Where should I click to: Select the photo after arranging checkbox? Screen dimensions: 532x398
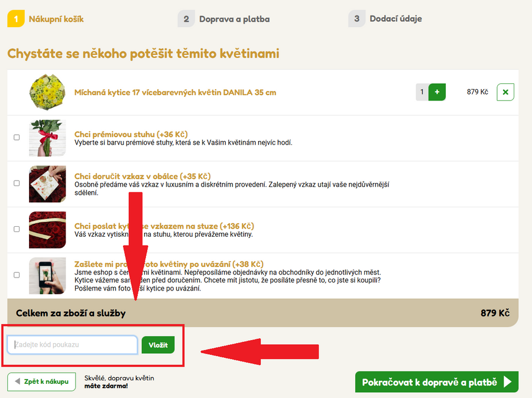[x=17, y=275]
